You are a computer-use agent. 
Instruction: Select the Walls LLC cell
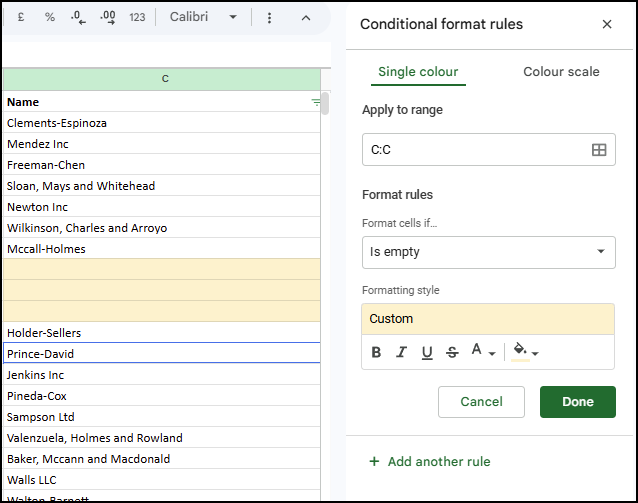pyautogui.click(x=162, y=480)
